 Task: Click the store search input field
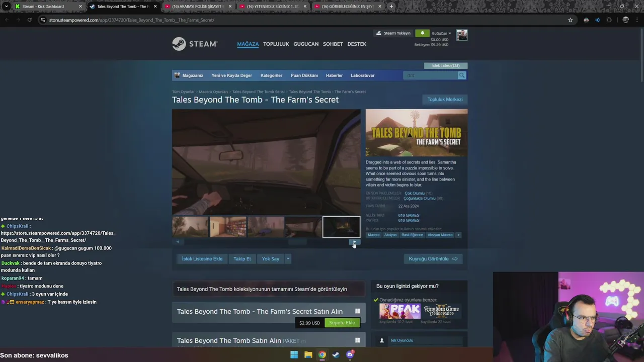431,75
